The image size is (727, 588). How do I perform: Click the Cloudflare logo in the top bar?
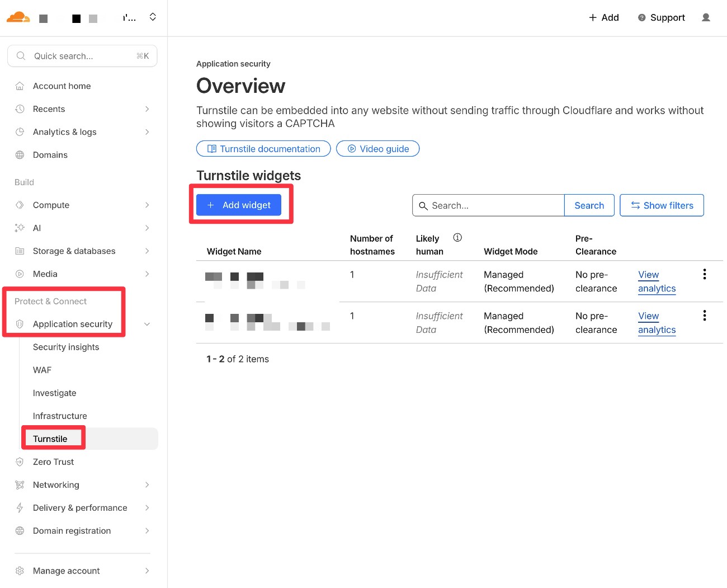coord(18,17)
